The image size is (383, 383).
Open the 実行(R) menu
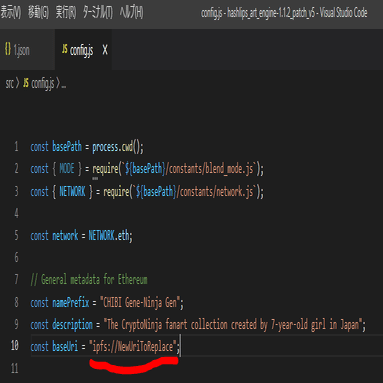tap(66, 13)
